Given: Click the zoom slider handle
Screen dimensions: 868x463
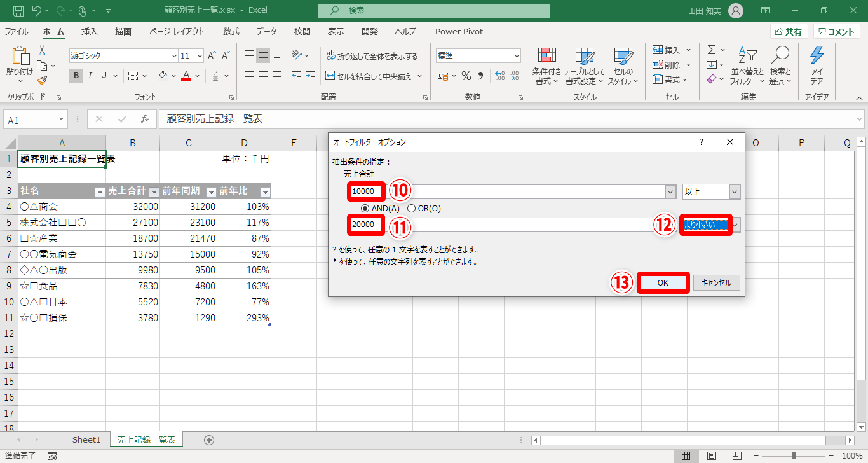Looking at the screenshot, I should click(x=794, y=455).
